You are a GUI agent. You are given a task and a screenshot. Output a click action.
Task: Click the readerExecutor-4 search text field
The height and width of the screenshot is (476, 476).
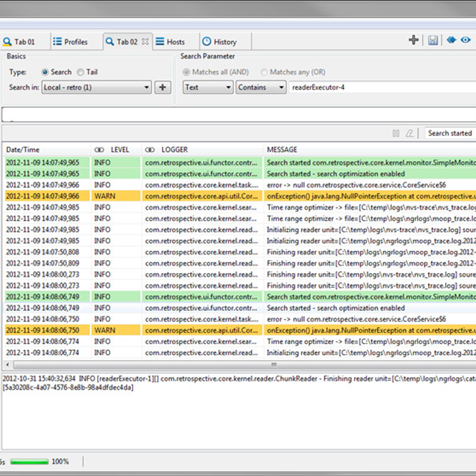click(x=381, y=87)
